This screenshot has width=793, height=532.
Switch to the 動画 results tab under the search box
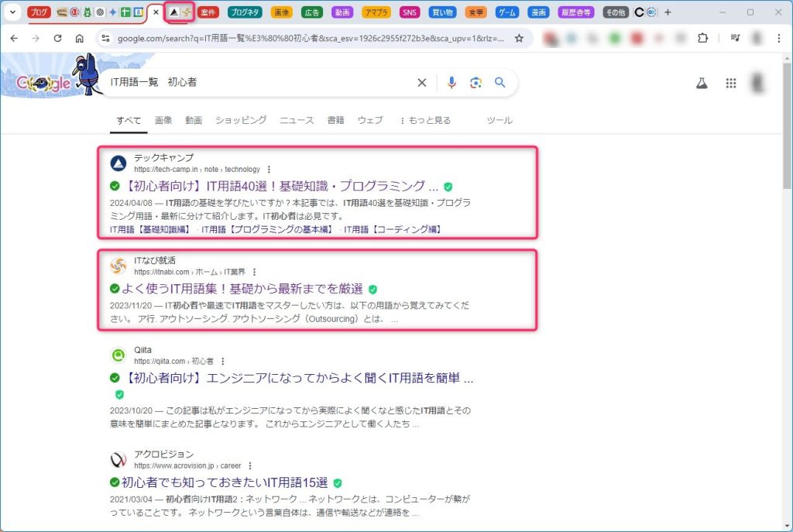coord(194,120)
